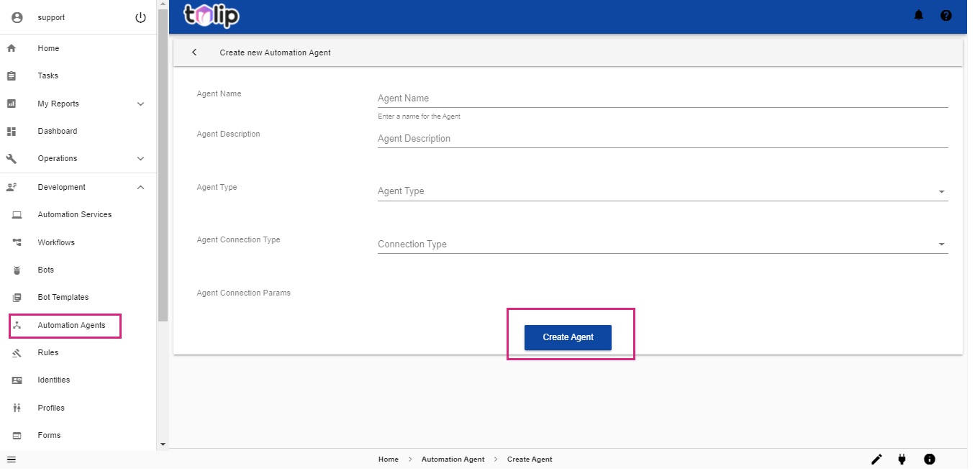Toggle the hamburger menu icon
The height and width of the screenshot is (471, 980).
point(11,459)
